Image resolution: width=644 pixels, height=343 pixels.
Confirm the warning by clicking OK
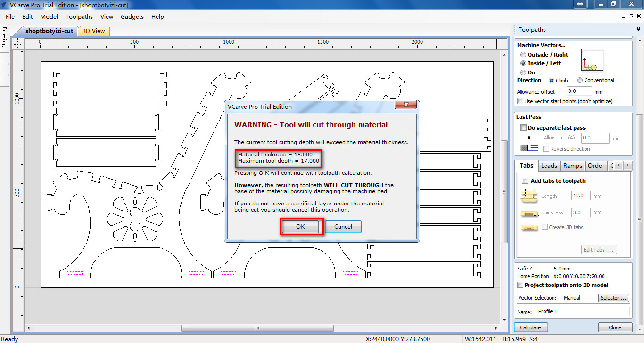coord(300,227)
